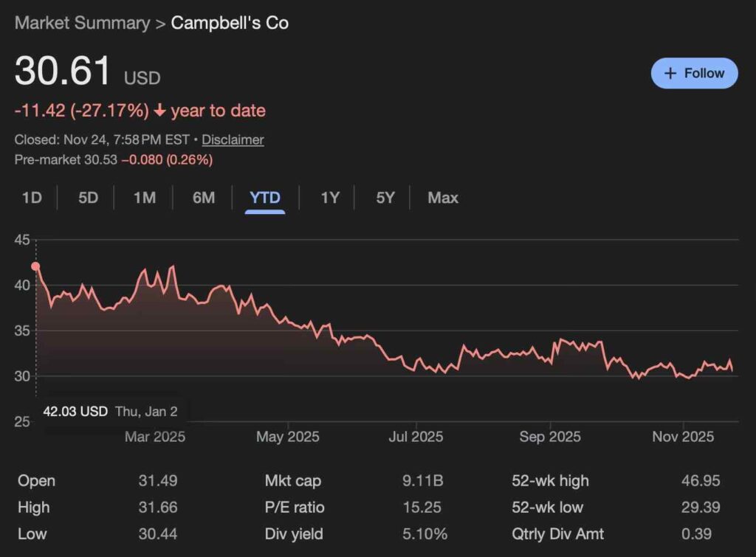View the Max time range
The image size is (756, 557).
(x=443, y=198)
